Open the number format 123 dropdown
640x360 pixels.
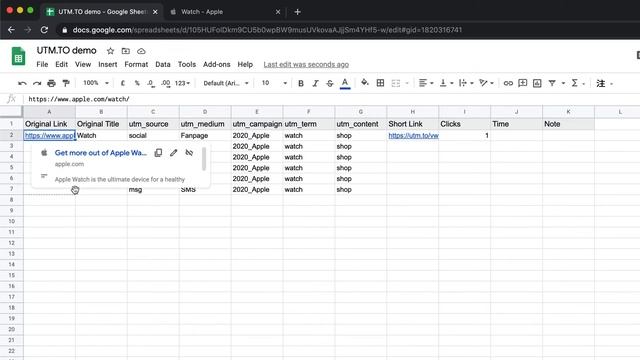click(182, 83)
